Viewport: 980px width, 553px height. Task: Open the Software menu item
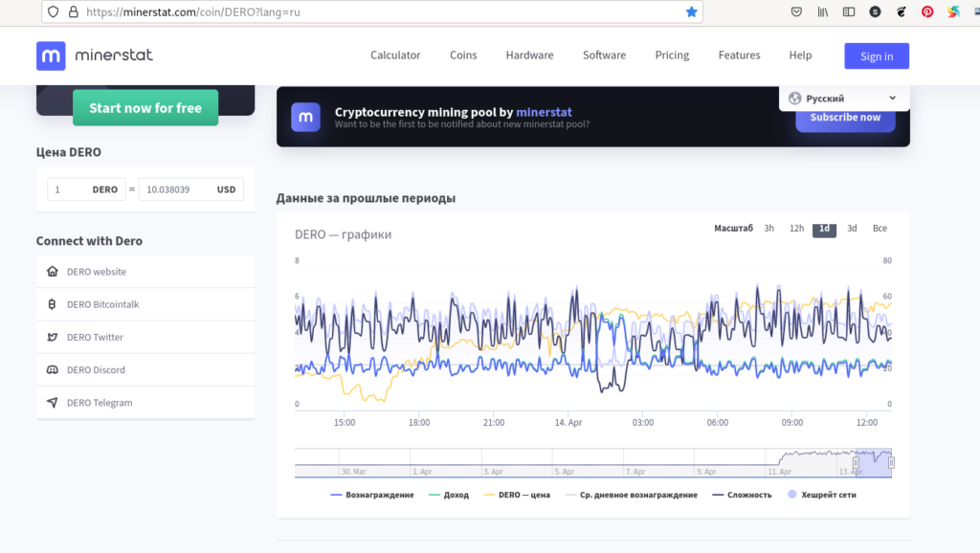604,55
